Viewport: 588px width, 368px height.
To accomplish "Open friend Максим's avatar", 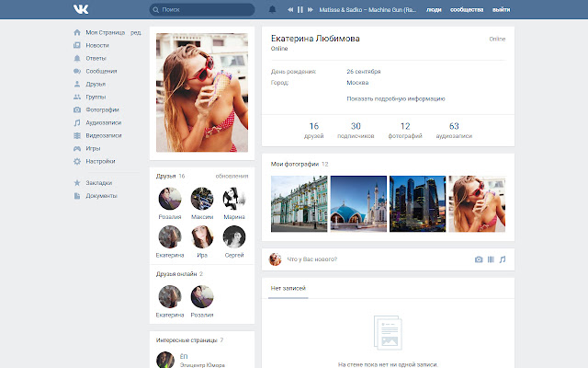I will 202,199.
